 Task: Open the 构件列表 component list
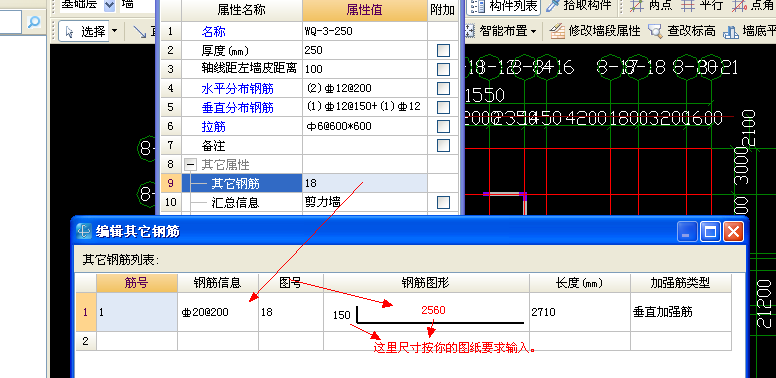tap(504, 6)
